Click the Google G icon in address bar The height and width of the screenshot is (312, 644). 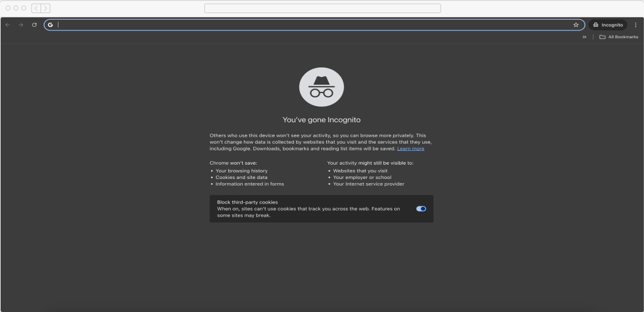coord(50,24)
